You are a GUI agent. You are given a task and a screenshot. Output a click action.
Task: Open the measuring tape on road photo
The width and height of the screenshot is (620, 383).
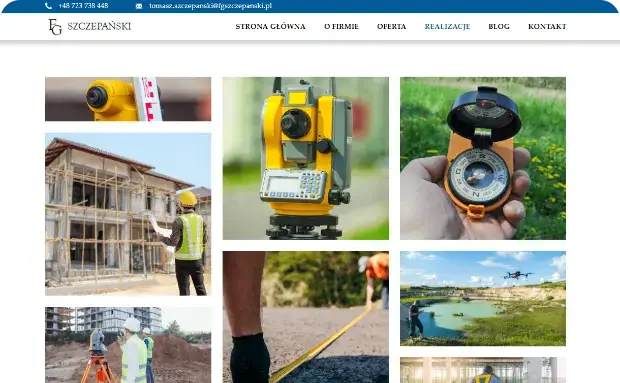[x=306, y=317]
